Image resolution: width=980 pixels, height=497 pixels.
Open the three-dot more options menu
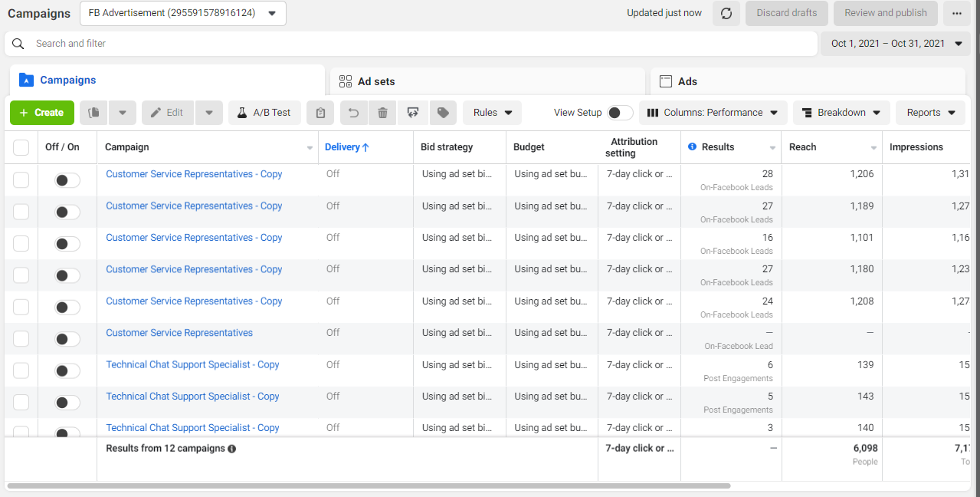(x=957, y=13)
